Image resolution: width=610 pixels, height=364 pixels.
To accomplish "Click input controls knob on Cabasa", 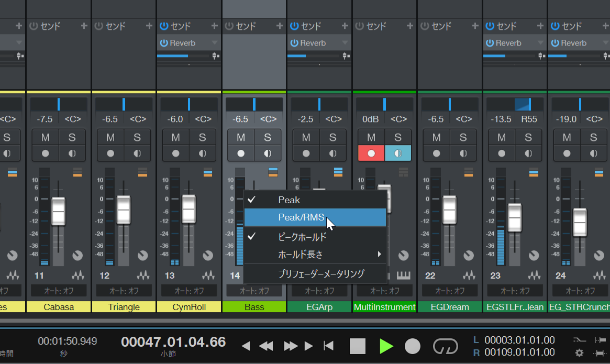I will tap(77, 256).
